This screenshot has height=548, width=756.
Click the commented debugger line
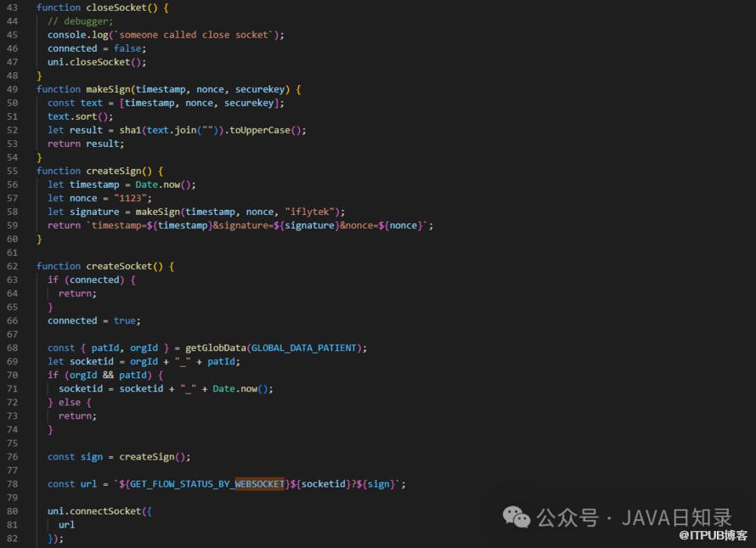coord(80,21)
